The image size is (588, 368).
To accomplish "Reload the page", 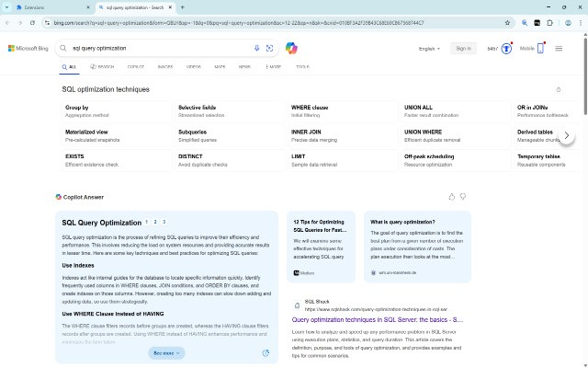I will pos(33,23).
